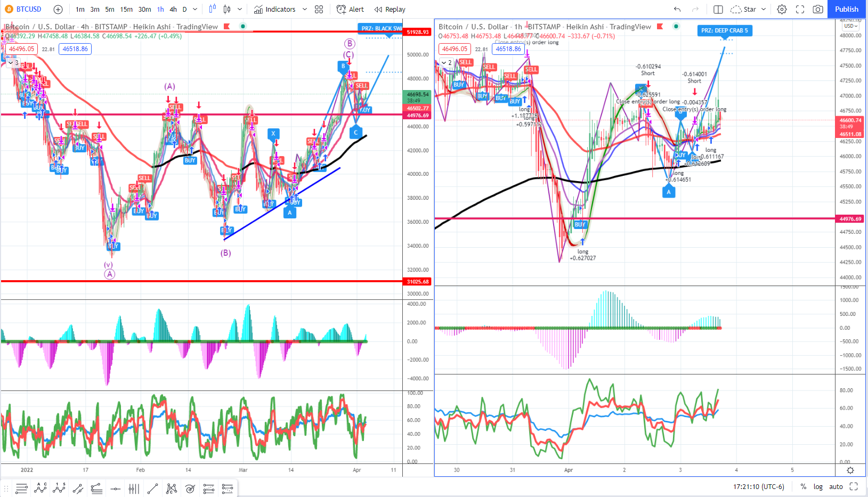The width and height of the screenshot is (868, 497).
Task: Select the 4h timeframe
Action: (x=173, y=9)
